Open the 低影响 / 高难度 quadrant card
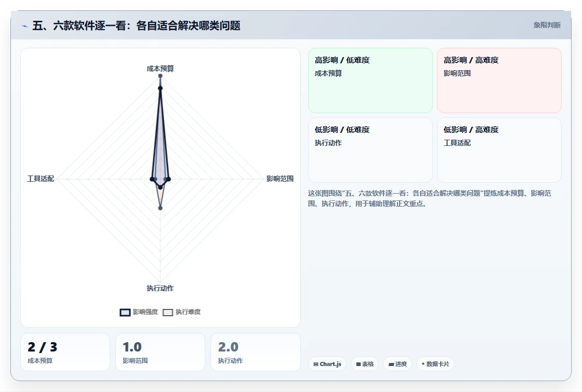582x392 pixels. [499, 150]
